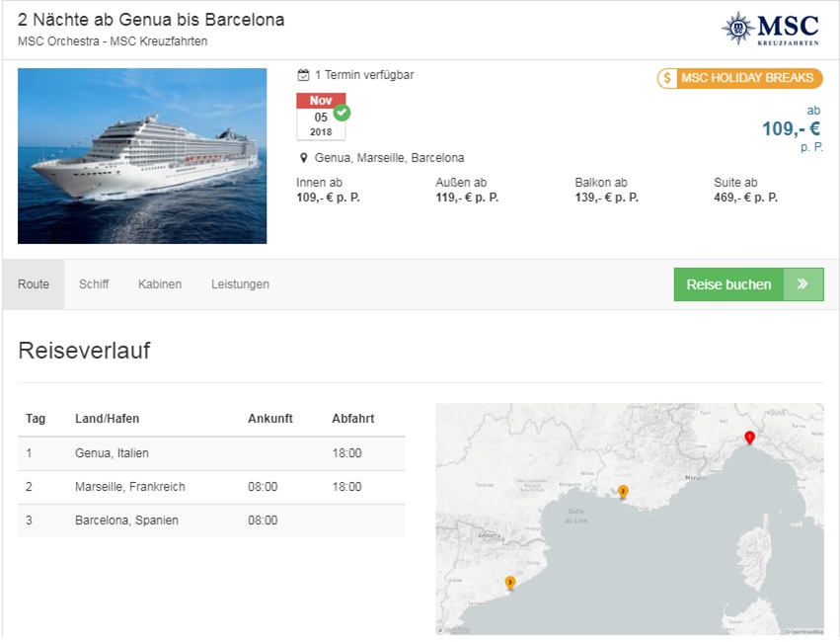Click Barcelona arrival time 08:00

[263, 521]
